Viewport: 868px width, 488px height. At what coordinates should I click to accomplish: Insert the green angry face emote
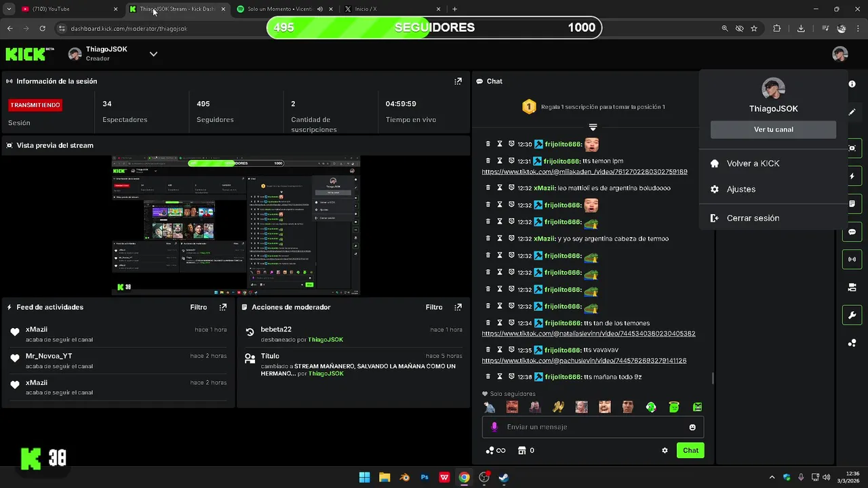(697, 407)
